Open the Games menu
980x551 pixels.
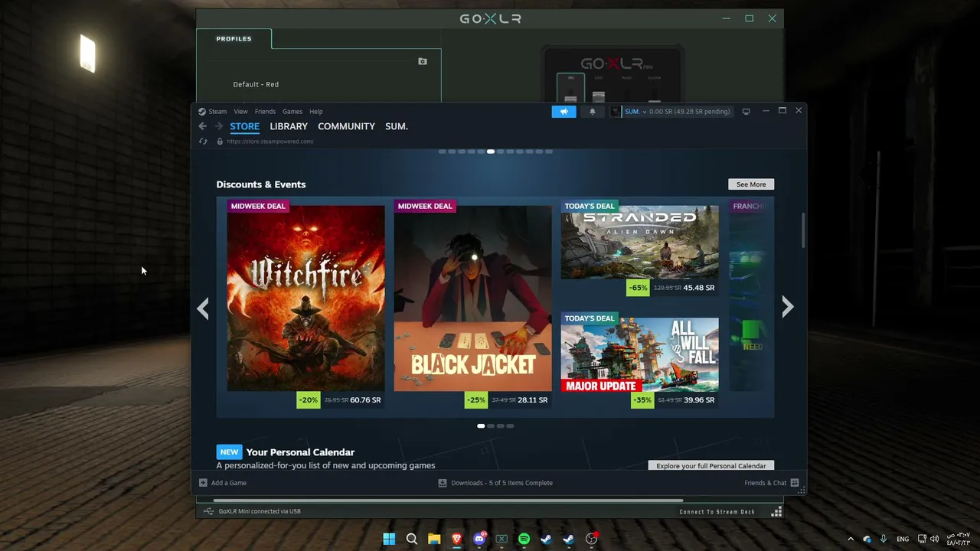coord(292,112)
